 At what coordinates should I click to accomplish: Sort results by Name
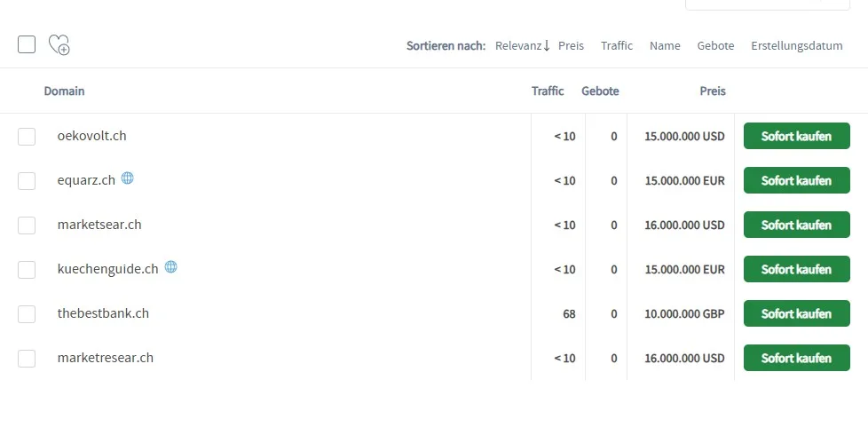click(665, 45)
